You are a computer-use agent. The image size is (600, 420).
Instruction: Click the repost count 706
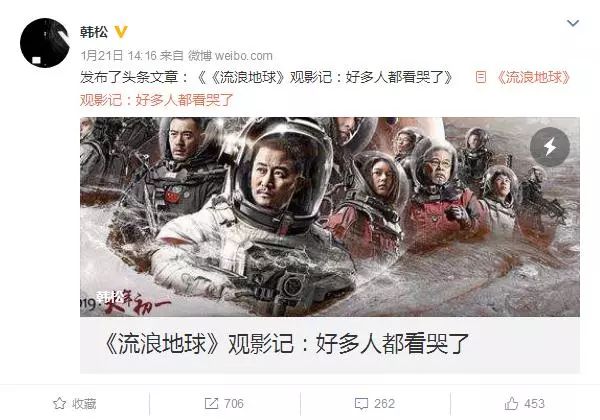click(x=234, y=404)
